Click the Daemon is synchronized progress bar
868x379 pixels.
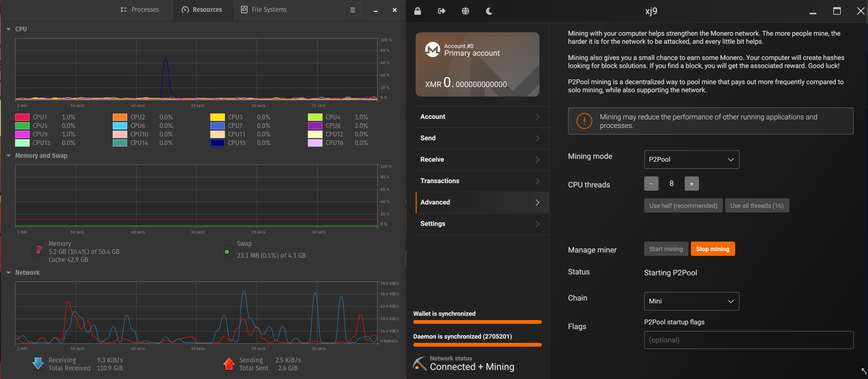(478, 345)
